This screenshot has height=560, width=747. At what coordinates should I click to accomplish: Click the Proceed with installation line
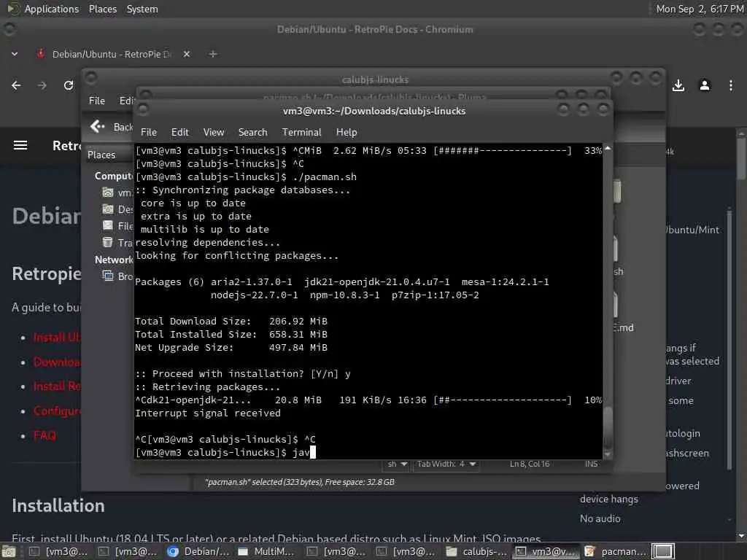tap(242, 374)
